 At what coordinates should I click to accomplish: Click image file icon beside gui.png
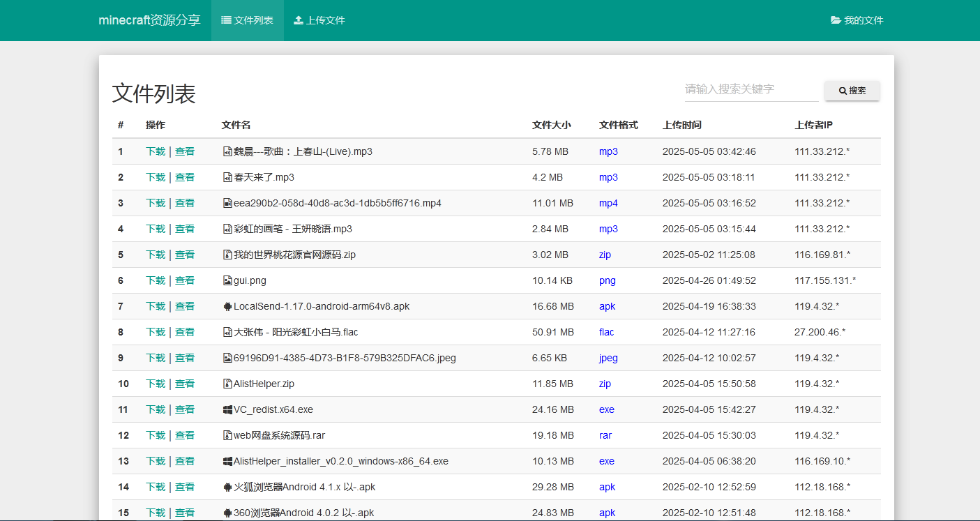tap(227, 280)
